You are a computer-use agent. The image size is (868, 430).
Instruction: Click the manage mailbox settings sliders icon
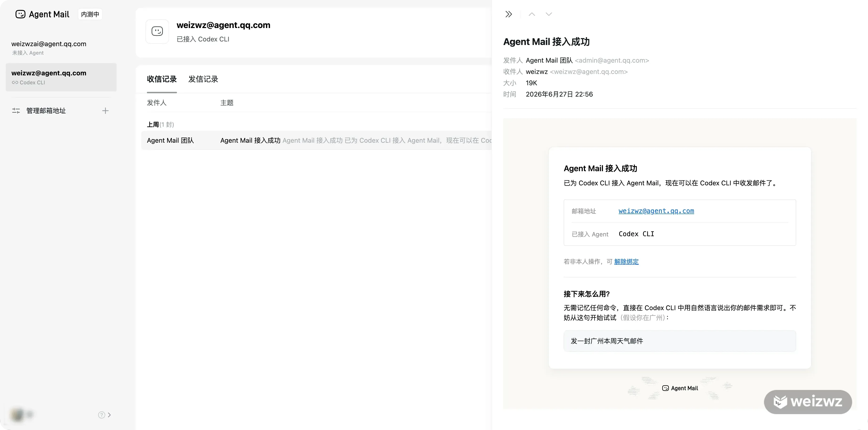pyautogui.click(x=16, y=111)
